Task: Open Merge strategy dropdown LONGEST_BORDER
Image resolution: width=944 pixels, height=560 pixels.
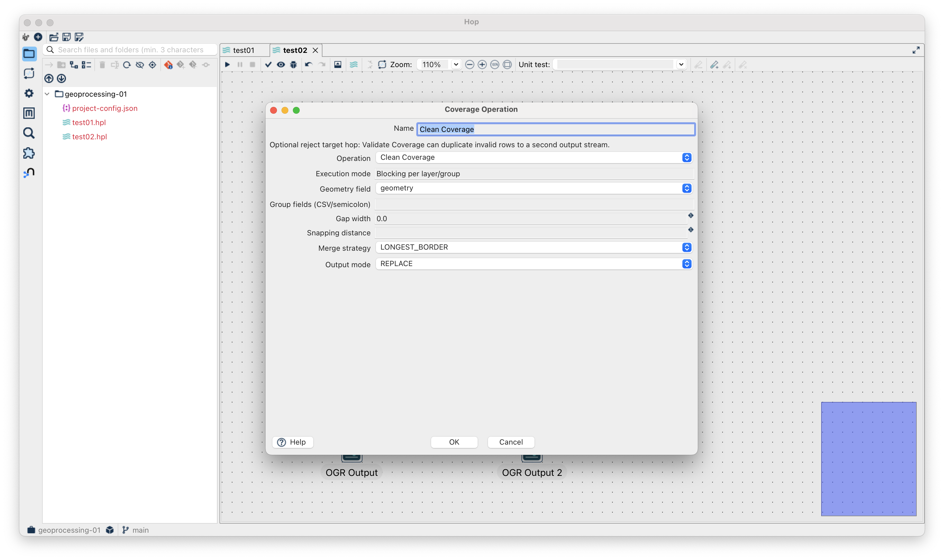Action: click(534, 247)
